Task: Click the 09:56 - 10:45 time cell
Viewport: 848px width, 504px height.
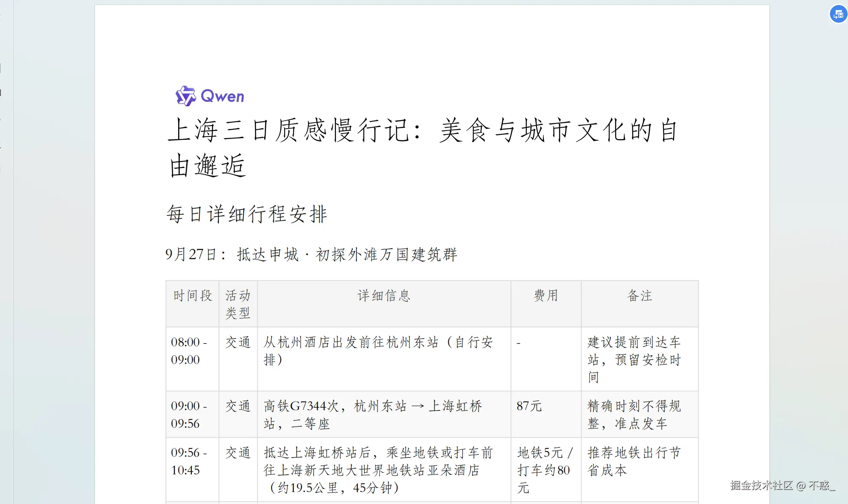Action: pyautogui.click(x=189, y=461)
